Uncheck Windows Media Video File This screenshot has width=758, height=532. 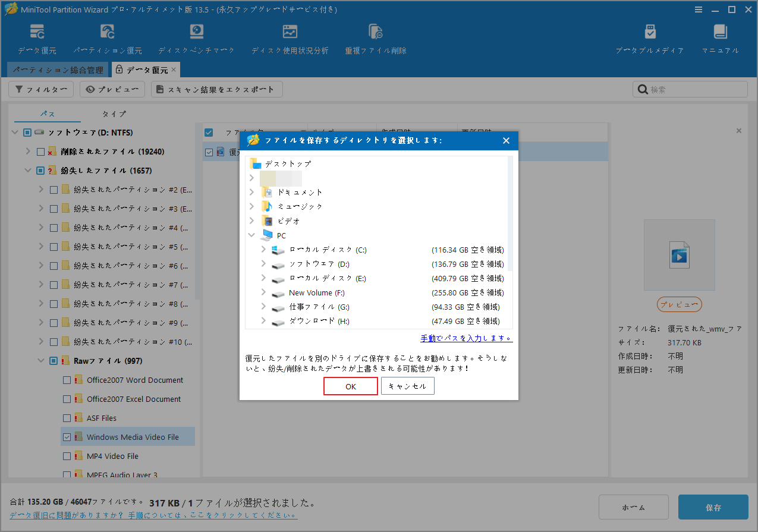point(67,436)
